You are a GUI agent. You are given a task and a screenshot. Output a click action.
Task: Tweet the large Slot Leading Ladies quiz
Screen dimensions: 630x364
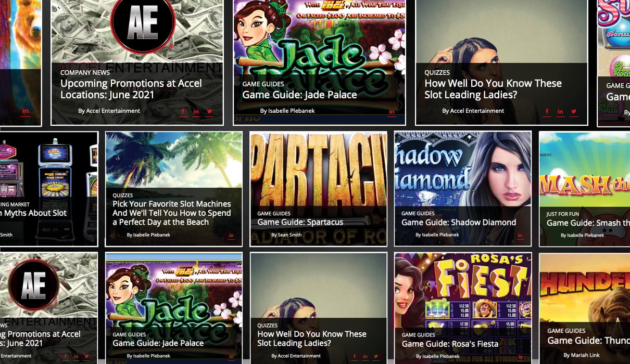pos(574,111)
